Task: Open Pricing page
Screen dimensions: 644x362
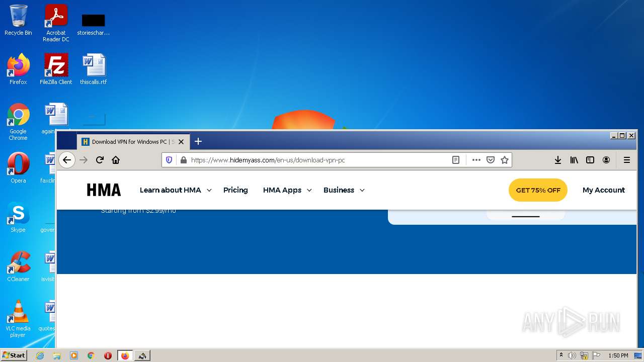Action: (235, 190)
